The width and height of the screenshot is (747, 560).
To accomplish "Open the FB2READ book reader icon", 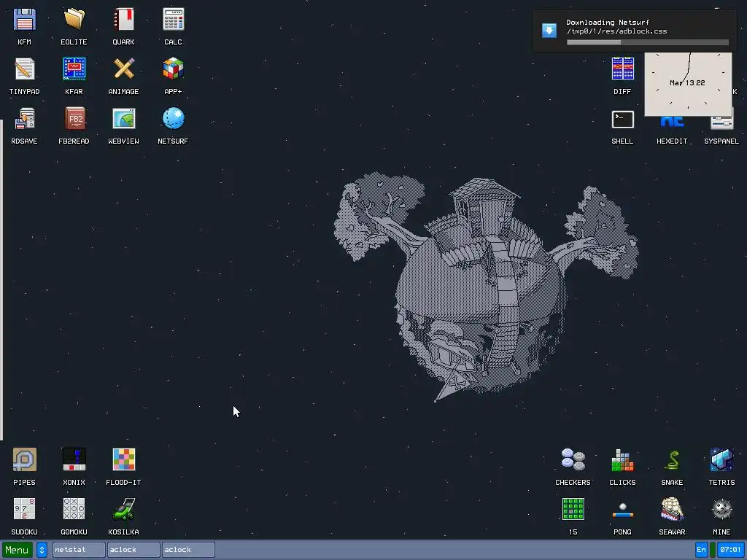I will coord(74,119).
